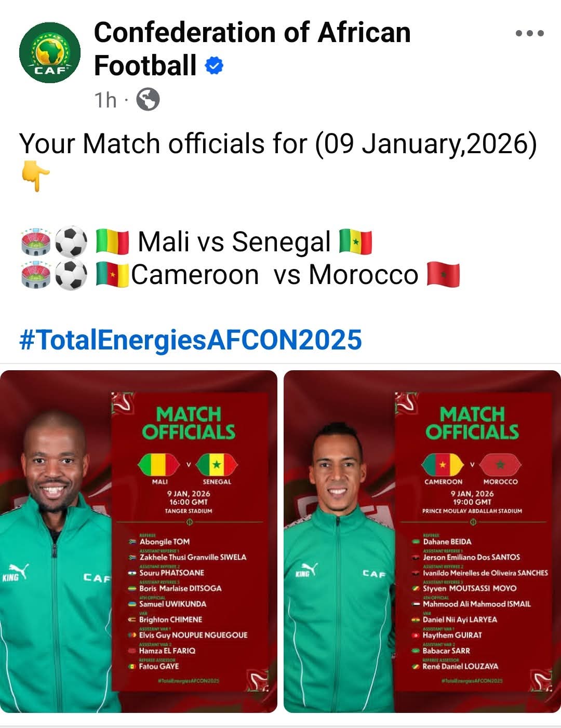
Task: Tap the Cameroon flag emoji in post
Action: [x=113, y=275]
